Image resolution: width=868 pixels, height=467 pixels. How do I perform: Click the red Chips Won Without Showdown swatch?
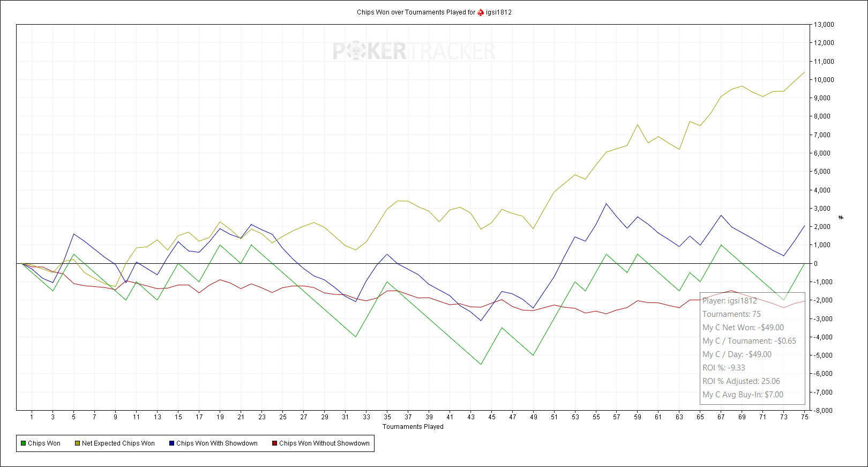coord(274,443)
